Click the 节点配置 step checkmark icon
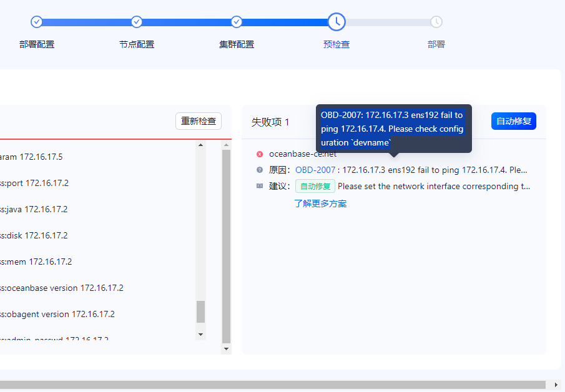565x392 pixels. (x=137, y=22)
